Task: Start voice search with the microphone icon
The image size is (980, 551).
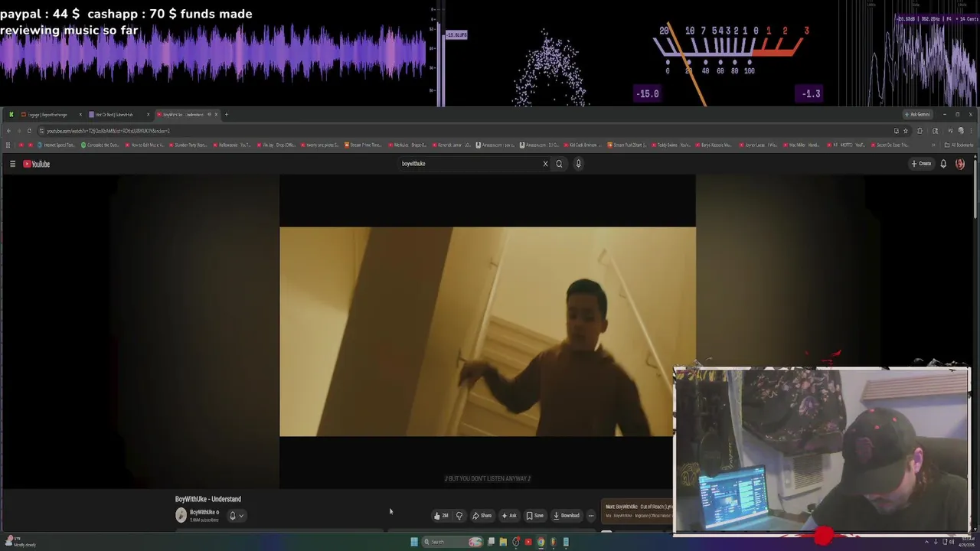Action: [578, 164]
